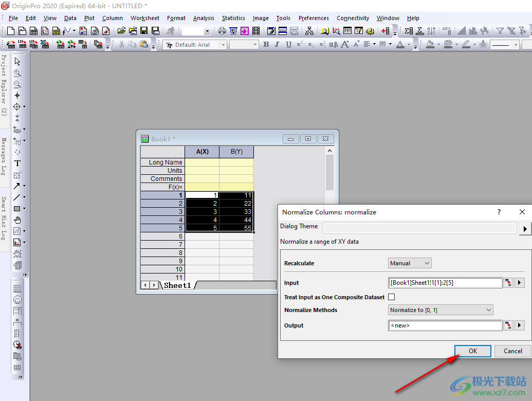
Task: Click the New Project blank page icon
Action: (x=10, y=31)
